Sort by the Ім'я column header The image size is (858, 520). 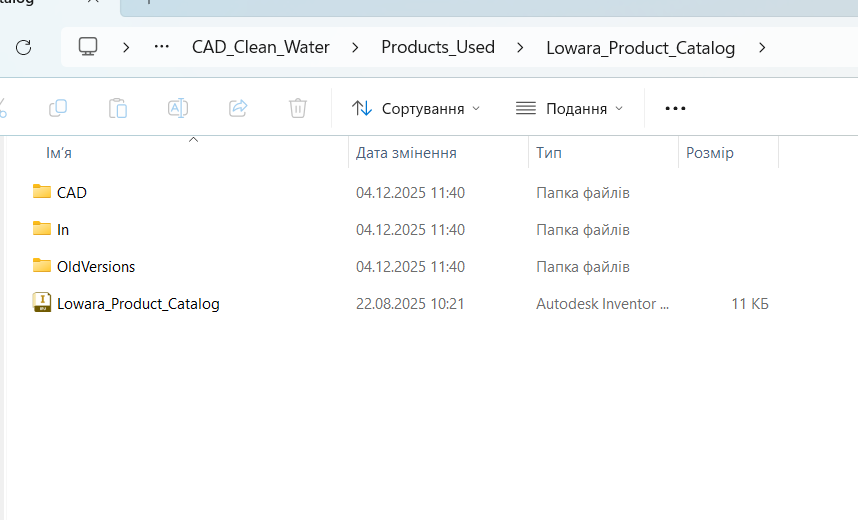point(59,153)
